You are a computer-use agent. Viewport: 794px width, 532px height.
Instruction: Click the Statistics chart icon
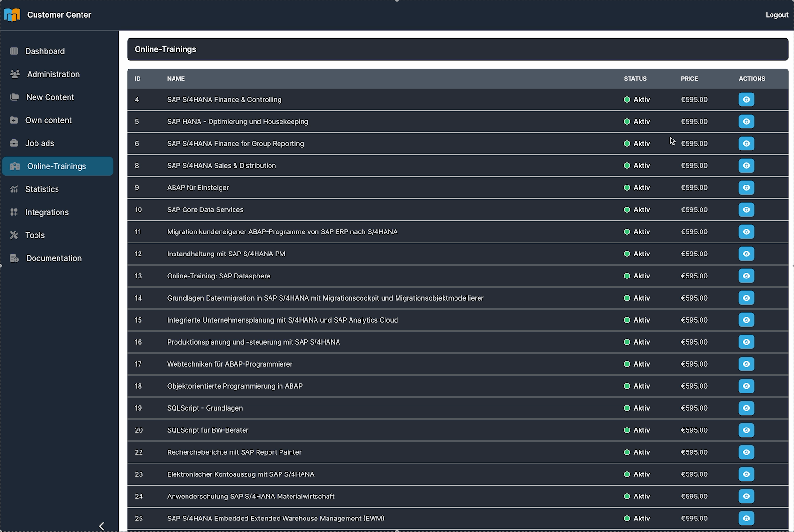coord(14,189)
